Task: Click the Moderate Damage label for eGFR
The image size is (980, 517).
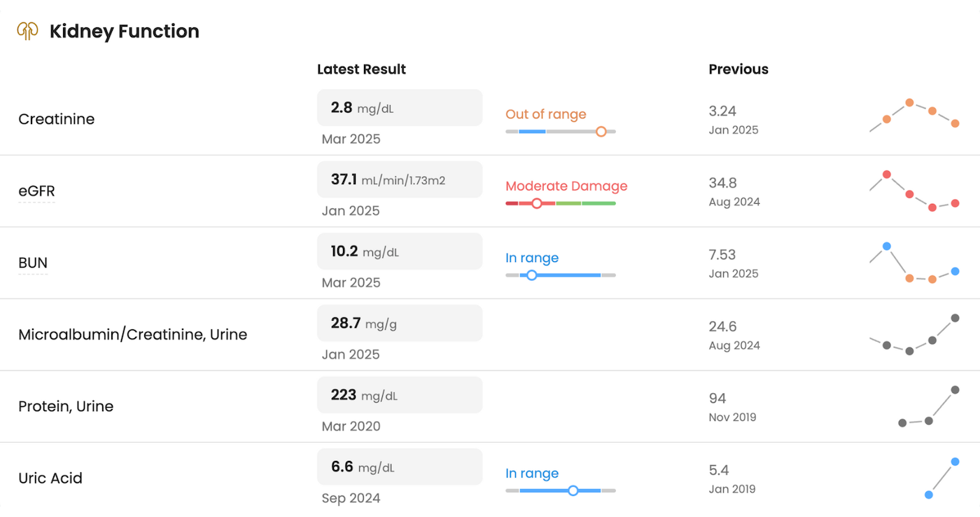Action: 566,186
